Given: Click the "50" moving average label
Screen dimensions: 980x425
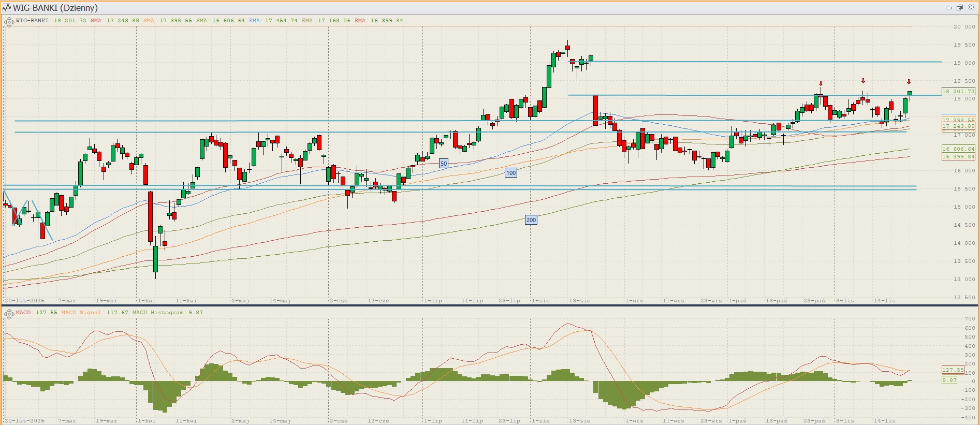Looking at the screenshot, I should click(444, 164).
